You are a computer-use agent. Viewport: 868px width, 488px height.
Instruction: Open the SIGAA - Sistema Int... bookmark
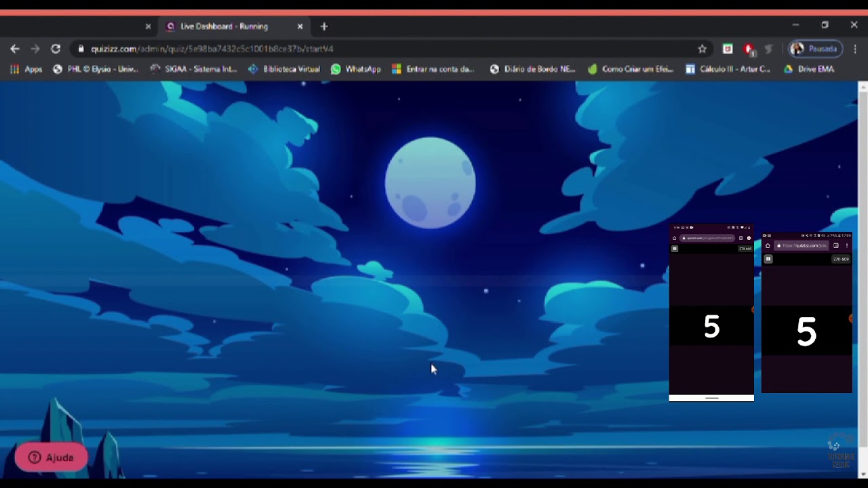193,69
